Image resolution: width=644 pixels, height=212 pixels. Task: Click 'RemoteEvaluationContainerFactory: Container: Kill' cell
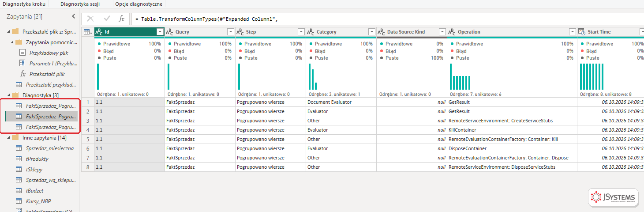click(x=512, y=139)
